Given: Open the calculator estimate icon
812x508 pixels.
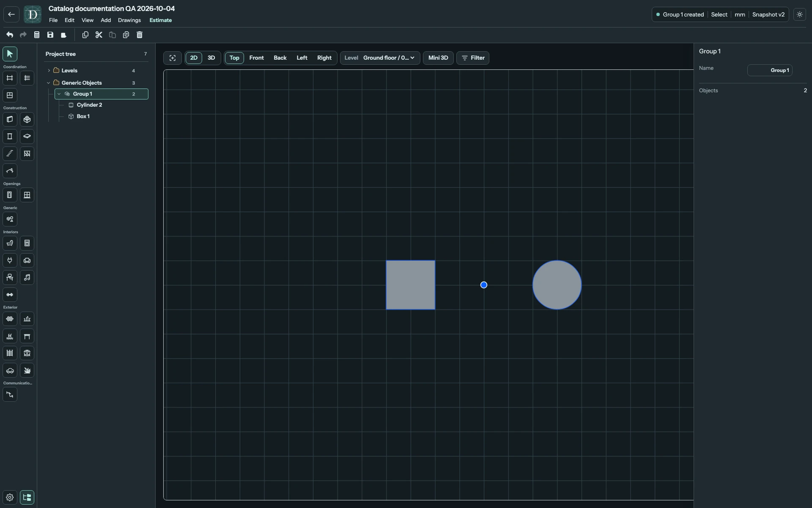Looking at the screenshot, I should point(37,35).
